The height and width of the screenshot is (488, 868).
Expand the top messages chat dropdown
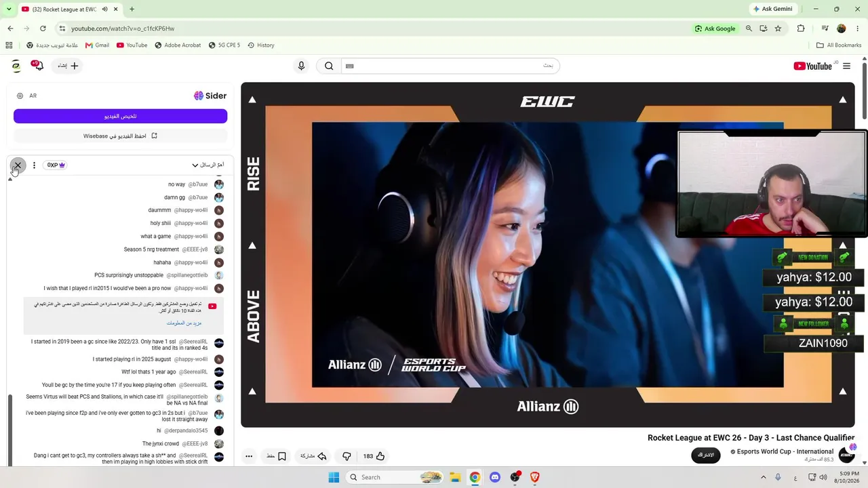coord(209,165)
